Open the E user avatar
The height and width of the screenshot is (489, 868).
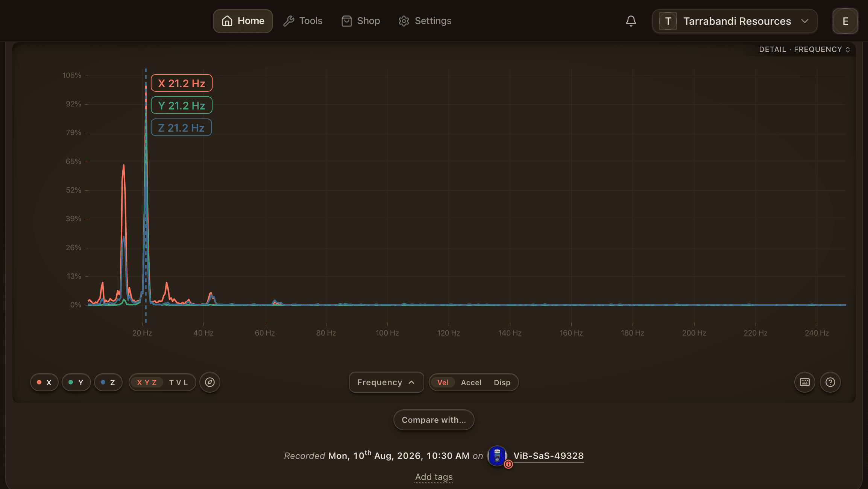[845, 21]
